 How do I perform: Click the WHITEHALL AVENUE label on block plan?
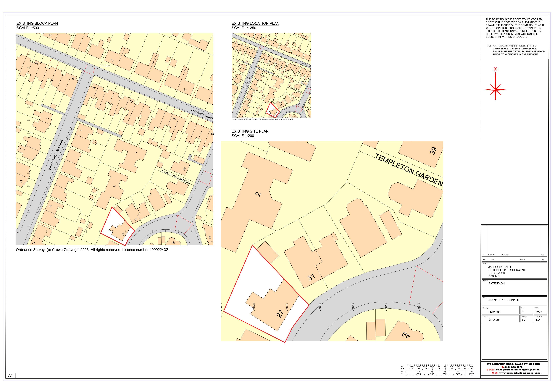56,155
